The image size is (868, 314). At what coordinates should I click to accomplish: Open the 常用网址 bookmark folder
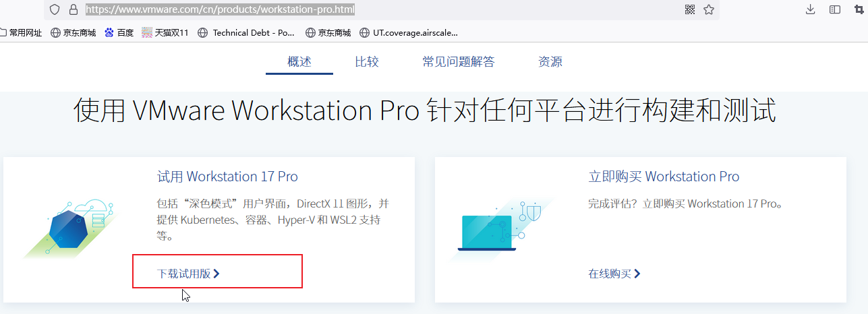(21, 32)
